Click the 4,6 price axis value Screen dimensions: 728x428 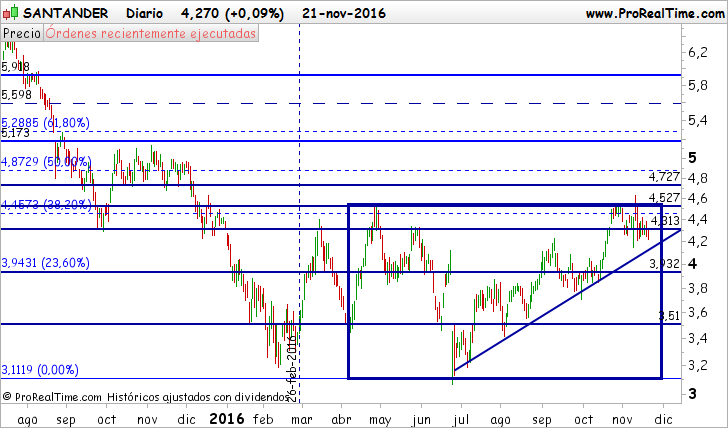coord(698,198)
